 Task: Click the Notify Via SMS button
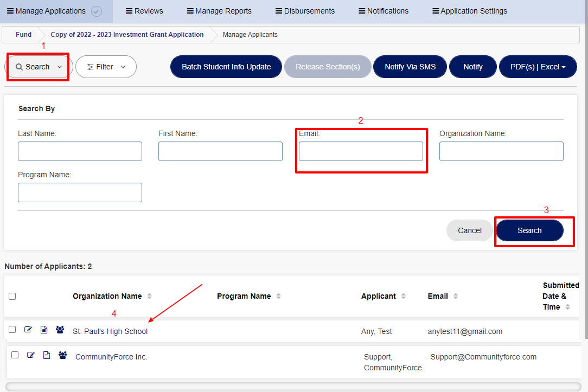tap(410, 67)
